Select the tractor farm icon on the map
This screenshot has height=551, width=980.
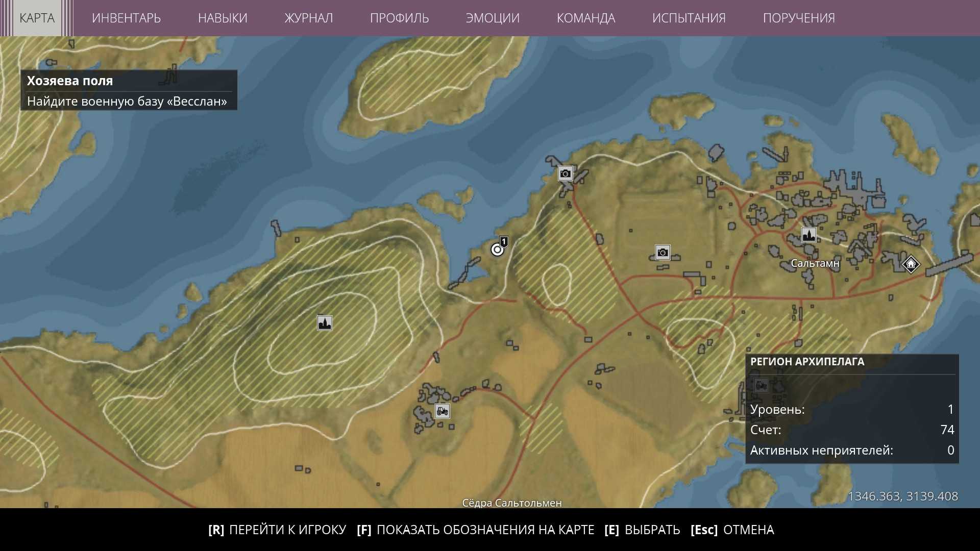(x=442, y=411)
